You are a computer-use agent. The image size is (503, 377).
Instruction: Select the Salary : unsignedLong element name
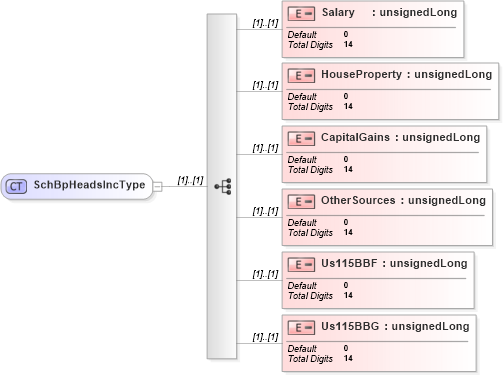[389, 13]
